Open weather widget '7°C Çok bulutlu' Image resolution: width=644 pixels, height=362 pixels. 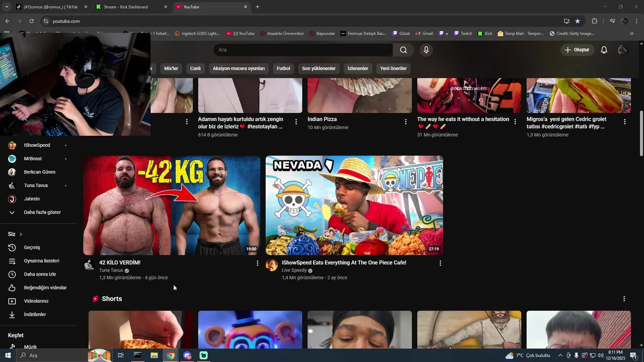pos(528,355)
